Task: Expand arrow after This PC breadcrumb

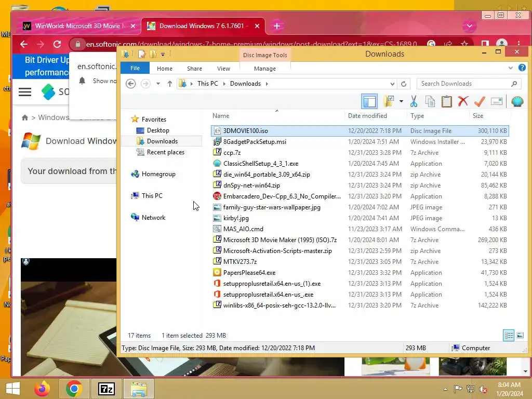Action: [224, 84]
